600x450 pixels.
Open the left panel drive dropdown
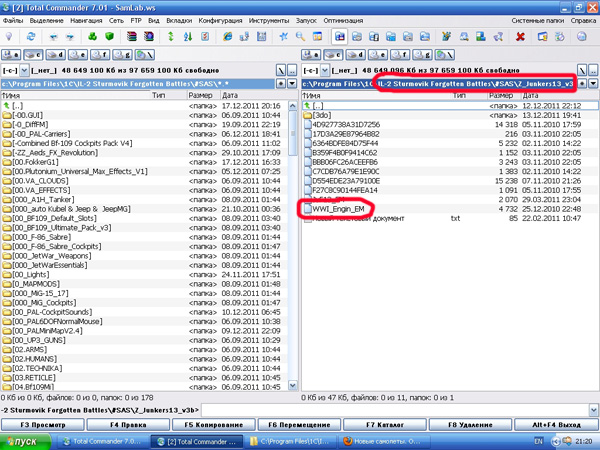click(x=24, y=70)
